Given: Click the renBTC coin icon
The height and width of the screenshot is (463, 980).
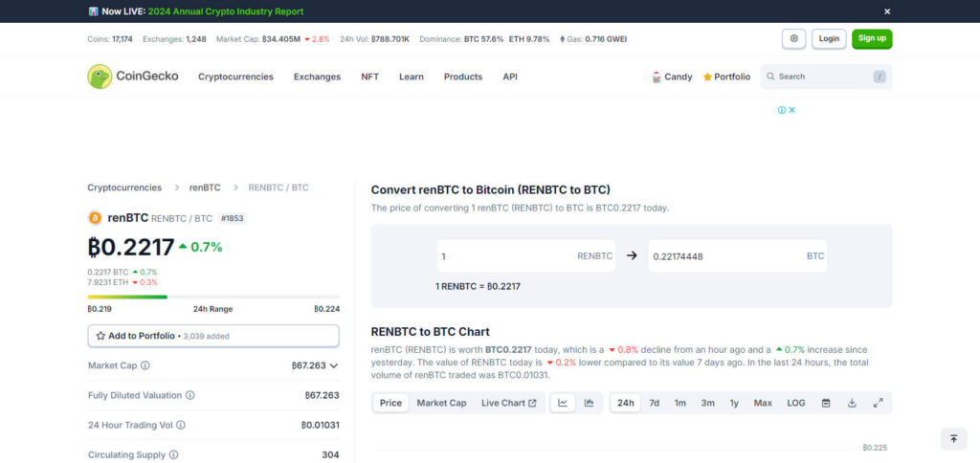Looking at the screenshot, I should pos(95,218).
